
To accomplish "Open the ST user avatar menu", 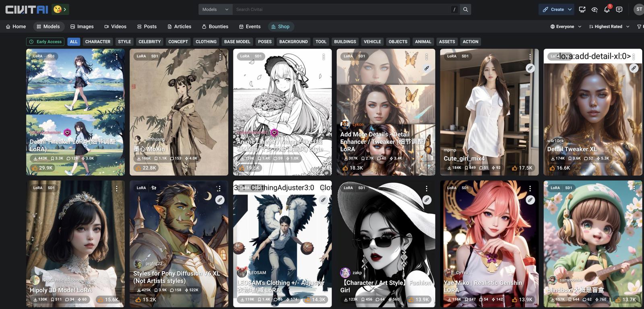I will click(x=639, y=9).
